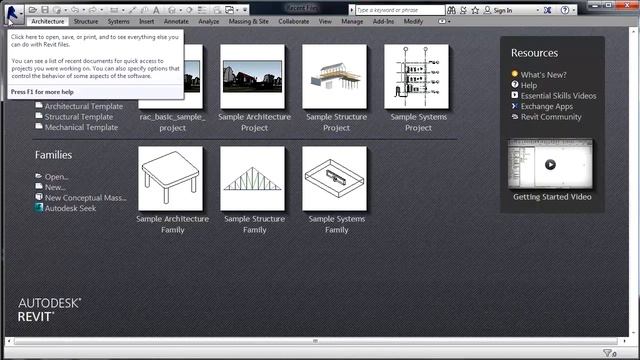Viewport: 640px width, 360px height.
Task: Toggle the ribbon minimize panel button
Action: (x=442, y=21)
